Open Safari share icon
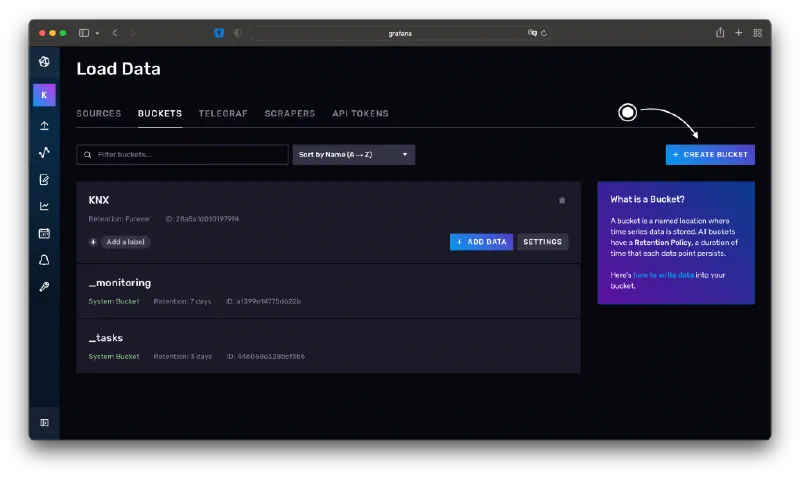The height and width of the screenshot is (478, 800). point(720,33)
